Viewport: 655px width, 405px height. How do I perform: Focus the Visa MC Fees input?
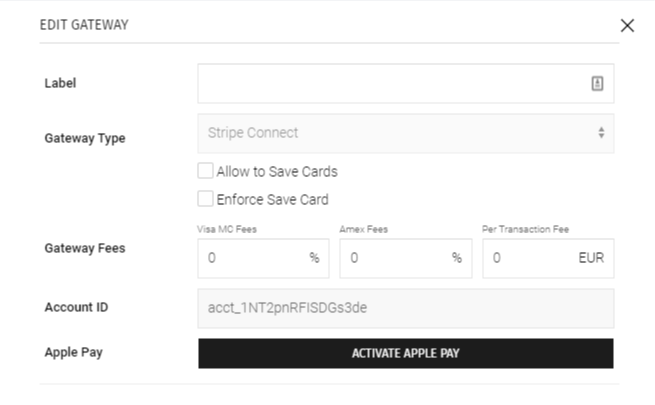click(252, 258)
